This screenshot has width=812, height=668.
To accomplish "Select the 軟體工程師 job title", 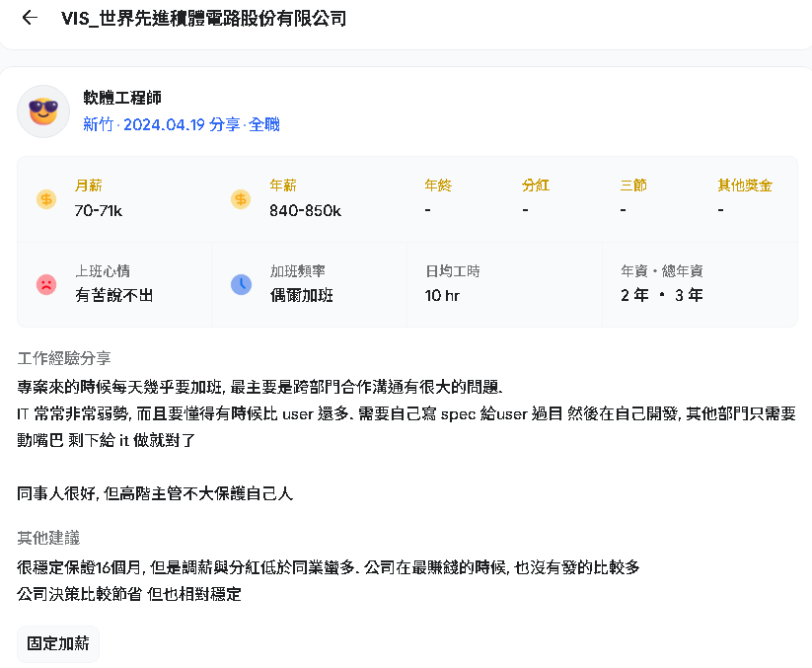I will (x=122, y=98).
